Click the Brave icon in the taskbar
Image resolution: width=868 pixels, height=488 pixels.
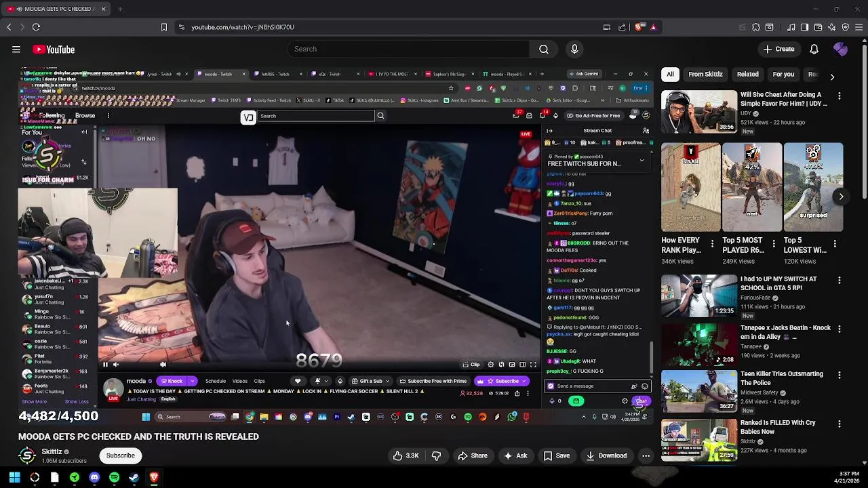[x=154, y=477]
